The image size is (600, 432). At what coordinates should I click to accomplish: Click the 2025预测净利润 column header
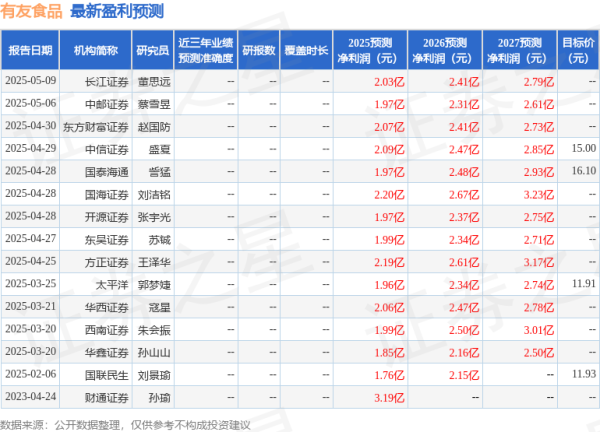tap(370, 50)
